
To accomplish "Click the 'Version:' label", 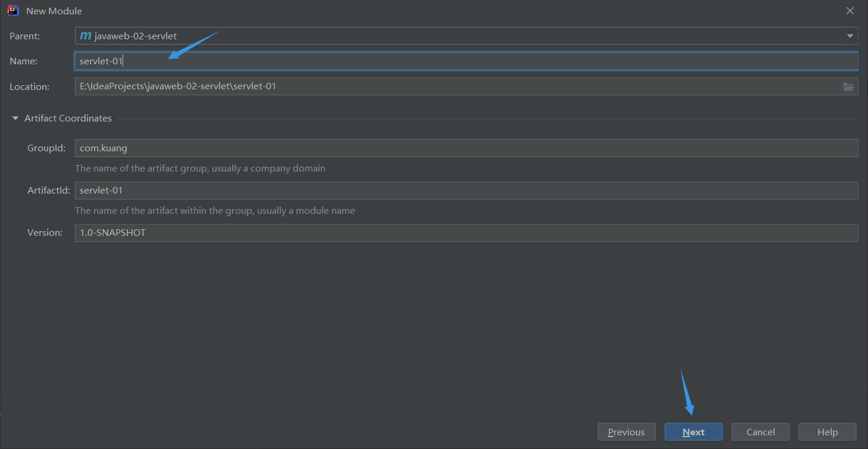I will click(45, 233).
